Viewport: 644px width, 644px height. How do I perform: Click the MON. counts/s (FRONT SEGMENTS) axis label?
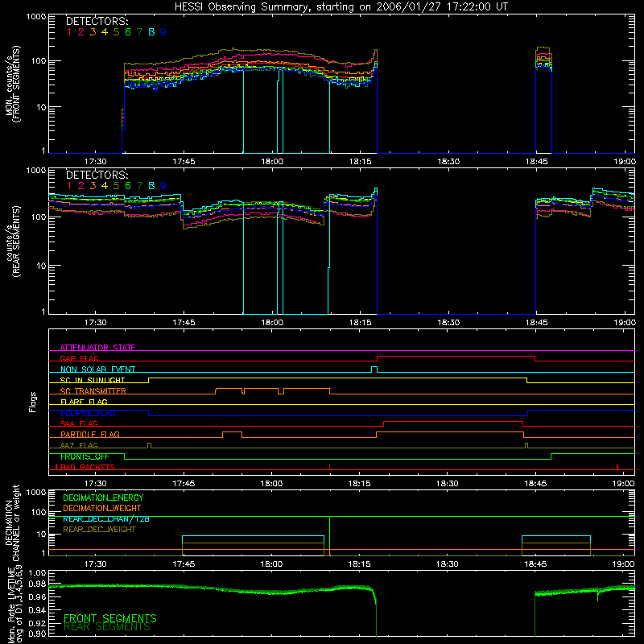click(x=12, y=84)
